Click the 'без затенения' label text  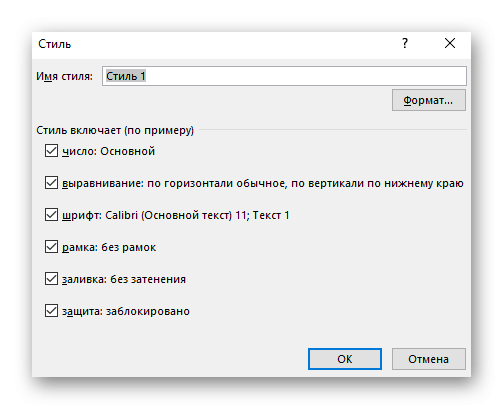(148, 279)
